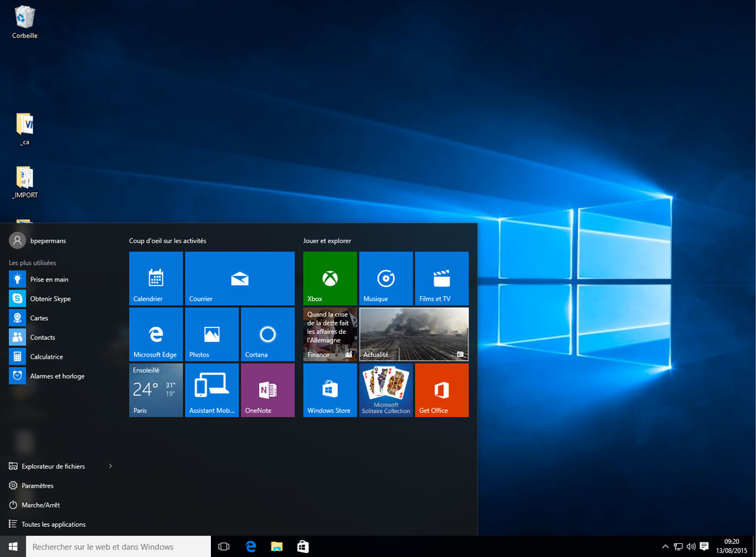Open the Assistant Mobile tile

click(x=212, y=390)
